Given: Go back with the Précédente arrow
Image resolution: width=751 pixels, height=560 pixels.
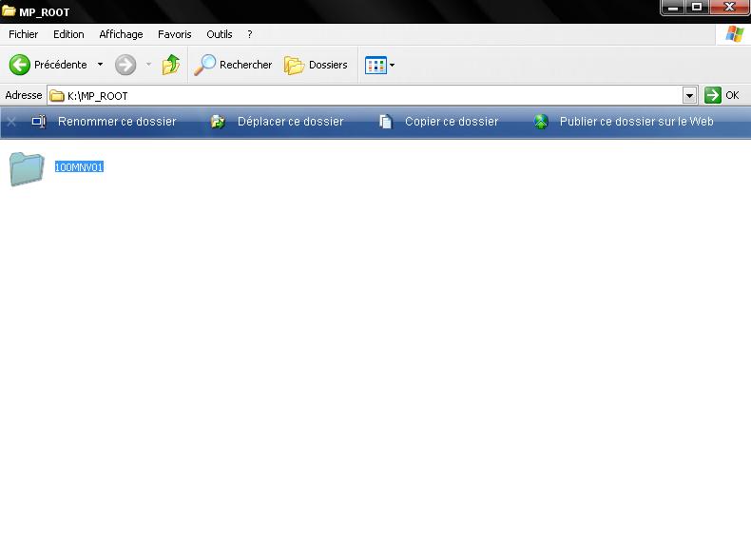Looking at the screenshot, I should [x=20, y=65].
